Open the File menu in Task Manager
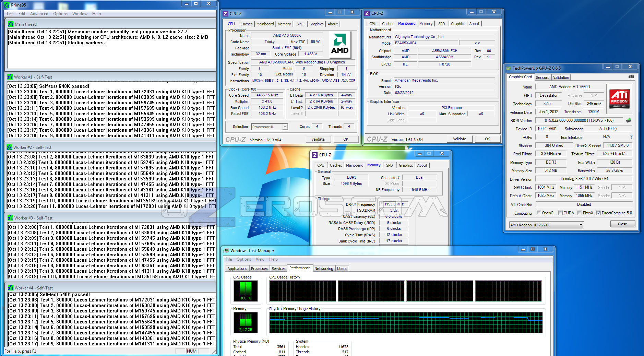Viewport: 644px width, 356px height. click(229, 259)
